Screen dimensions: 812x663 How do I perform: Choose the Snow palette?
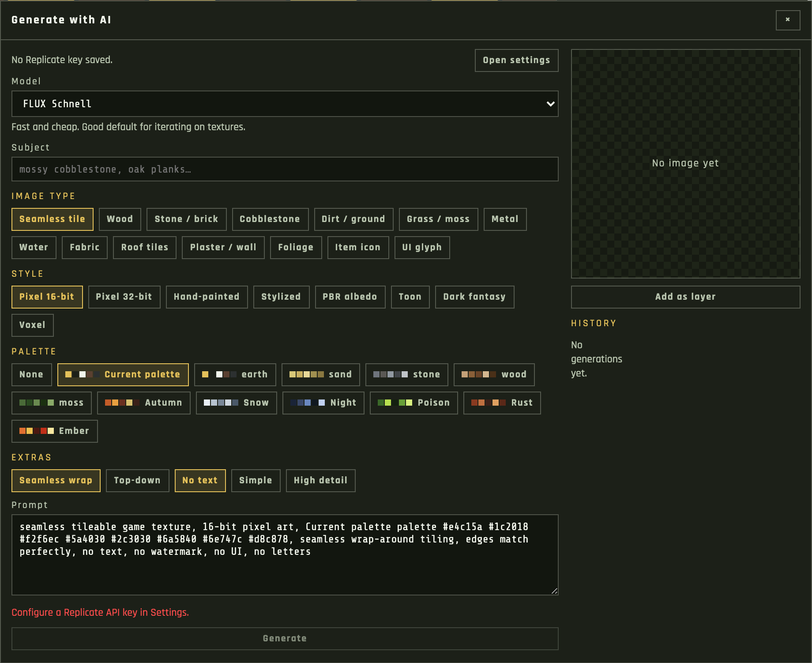click(236, 403)
